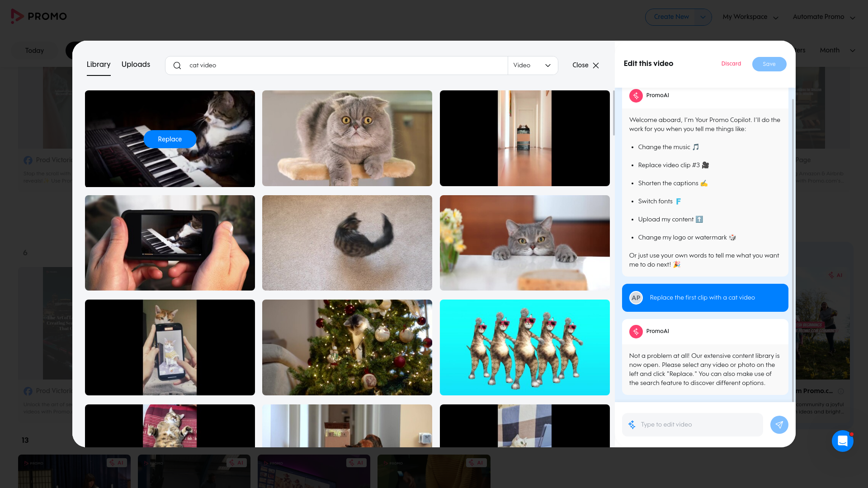868x488 pixels.
Task: Open the Intercom chat bubble
Action: 843,441
